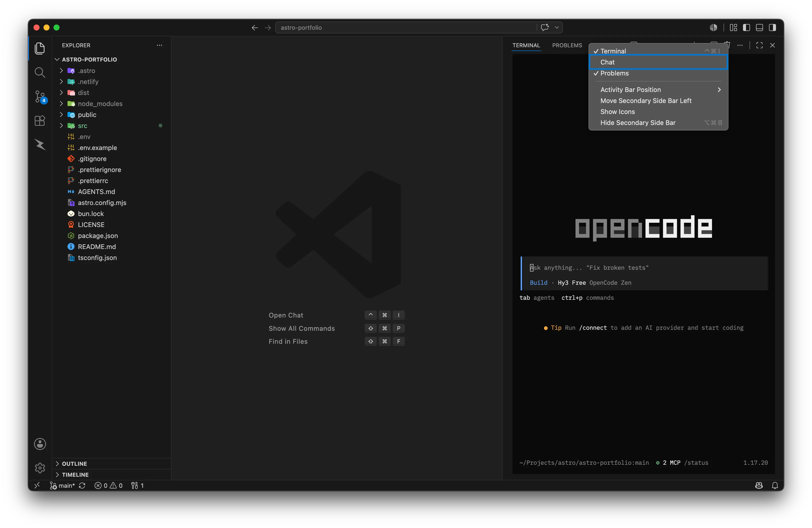Open remote window indicator in status bar

pos(37,485)
